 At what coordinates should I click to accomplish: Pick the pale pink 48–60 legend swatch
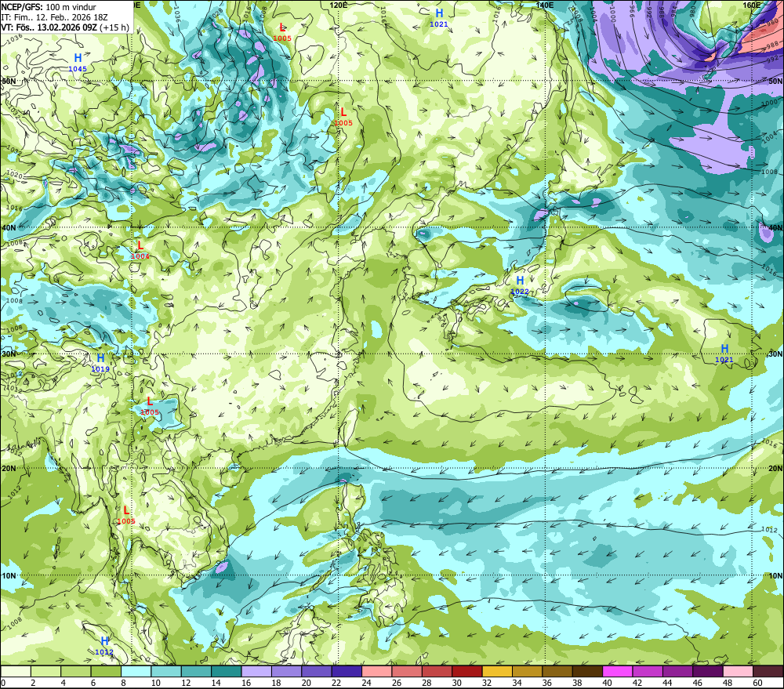[738, 671]
